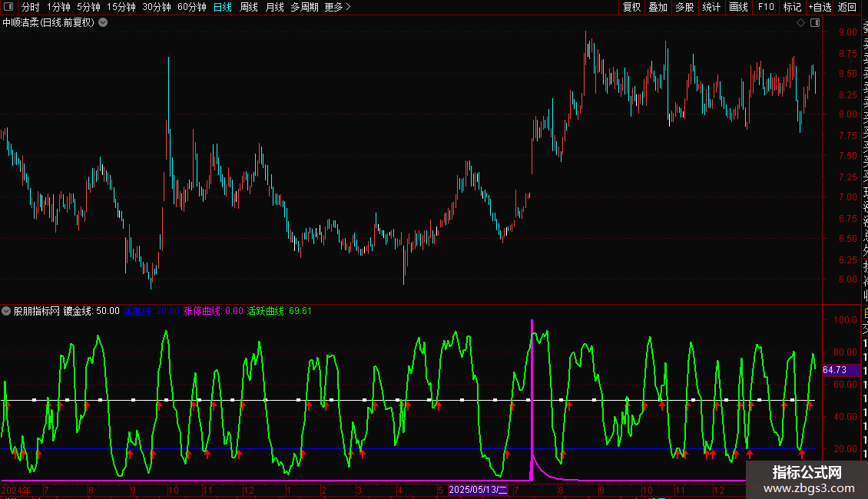868x499 pixels.
Task: Expand the 更多 periods menu
Action: [337, 7]
